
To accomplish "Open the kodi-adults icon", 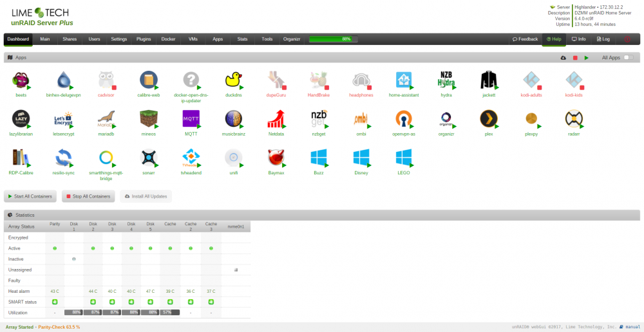I will [x=531, y=80].
